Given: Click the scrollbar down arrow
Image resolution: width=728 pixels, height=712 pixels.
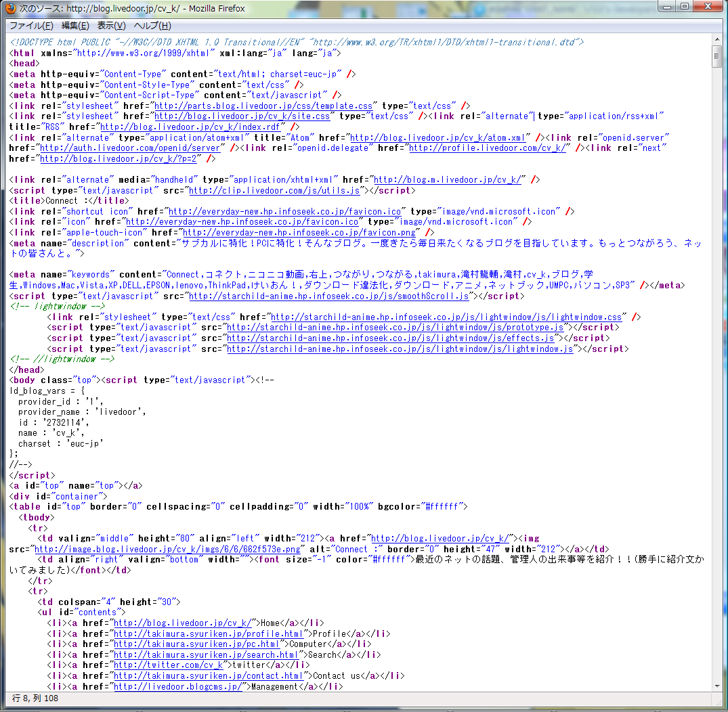Looking at the screenshot, I should pyautogui.click(x=717, y=686).
